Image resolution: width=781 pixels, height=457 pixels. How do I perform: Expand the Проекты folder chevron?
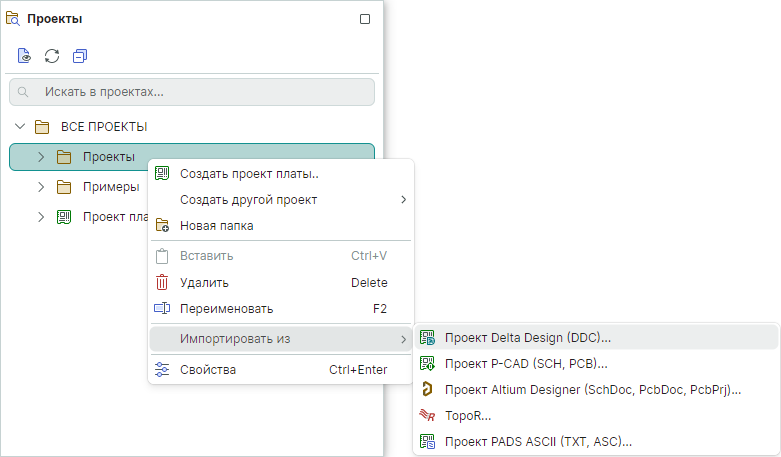click(41, 157)
